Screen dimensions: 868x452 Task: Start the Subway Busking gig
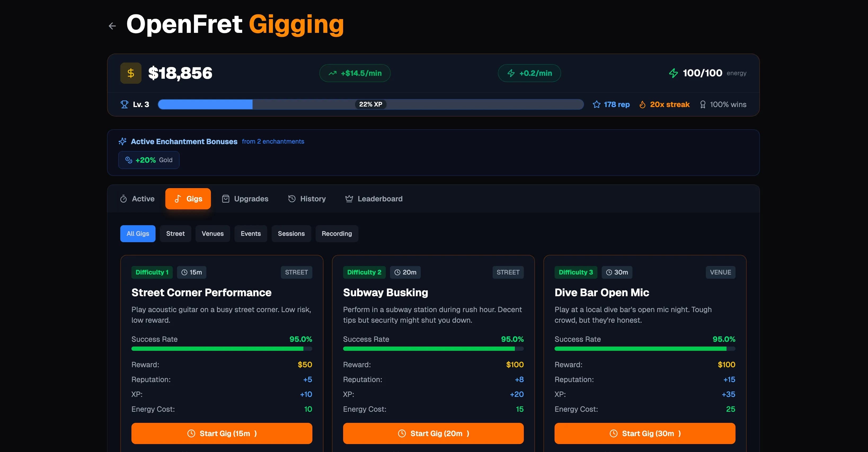click(x=433, y=433)
